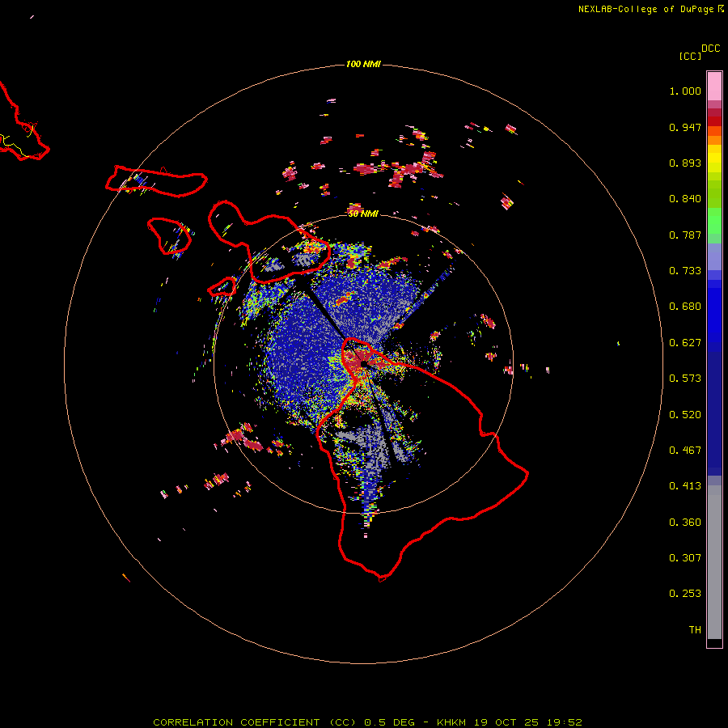The width and height of the screenshot is (728, 728).
Task: Click the 0.520 scale value
Action: pos(685,415)
